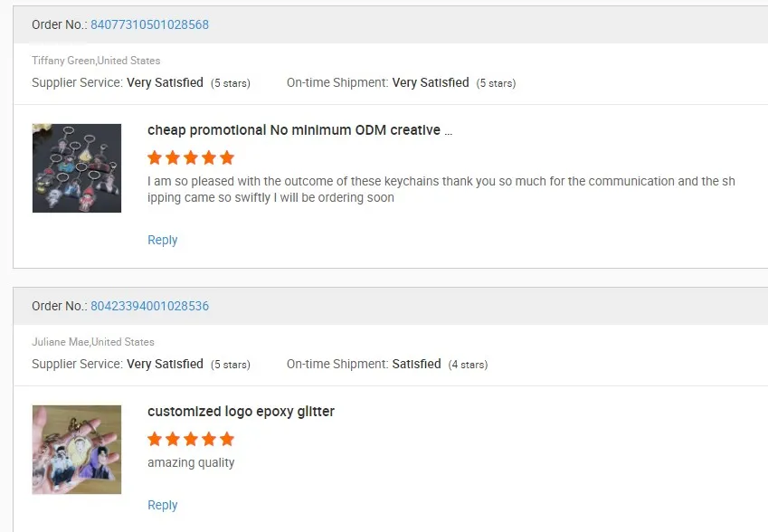
Task: Open order number 84077310501028568 link
Action: coord(149,24)
